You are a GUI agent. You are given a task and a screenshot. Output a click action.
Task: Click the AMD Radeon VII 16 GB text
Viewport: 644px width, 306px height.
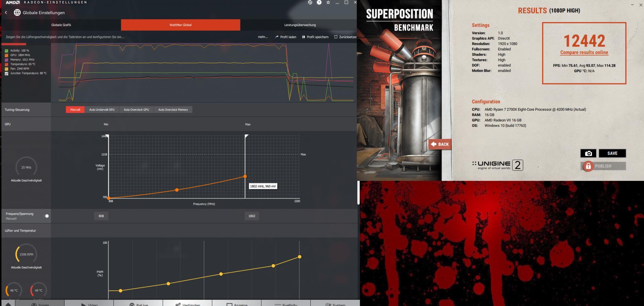coord(503,120)
